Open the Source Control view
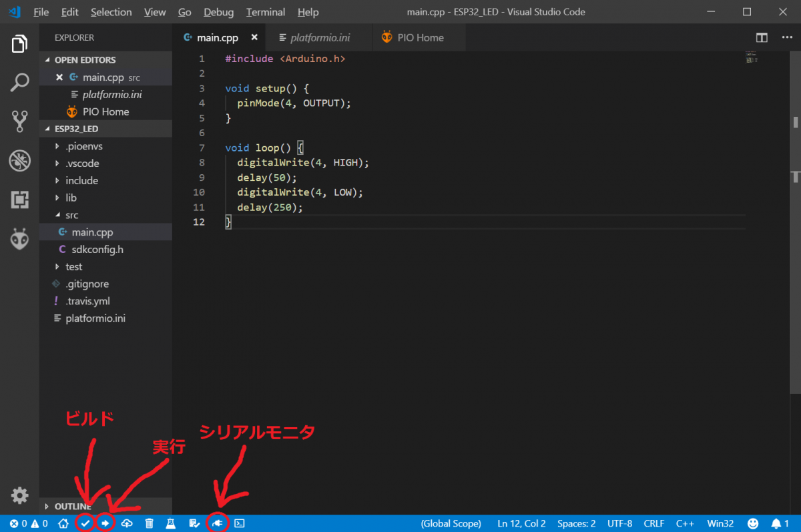 click(19, 121)
